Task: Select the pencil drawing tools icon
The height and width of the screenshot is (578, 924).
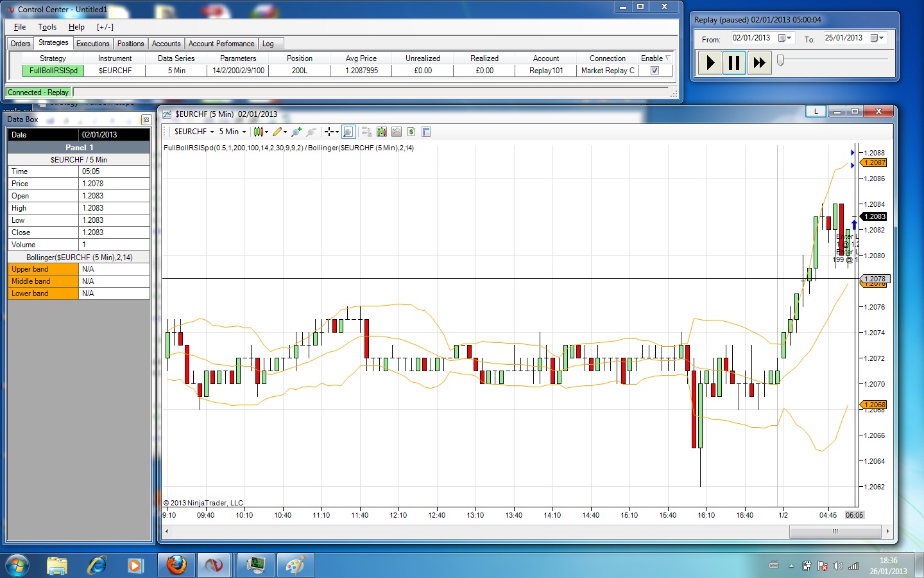Action: [277, 132]
